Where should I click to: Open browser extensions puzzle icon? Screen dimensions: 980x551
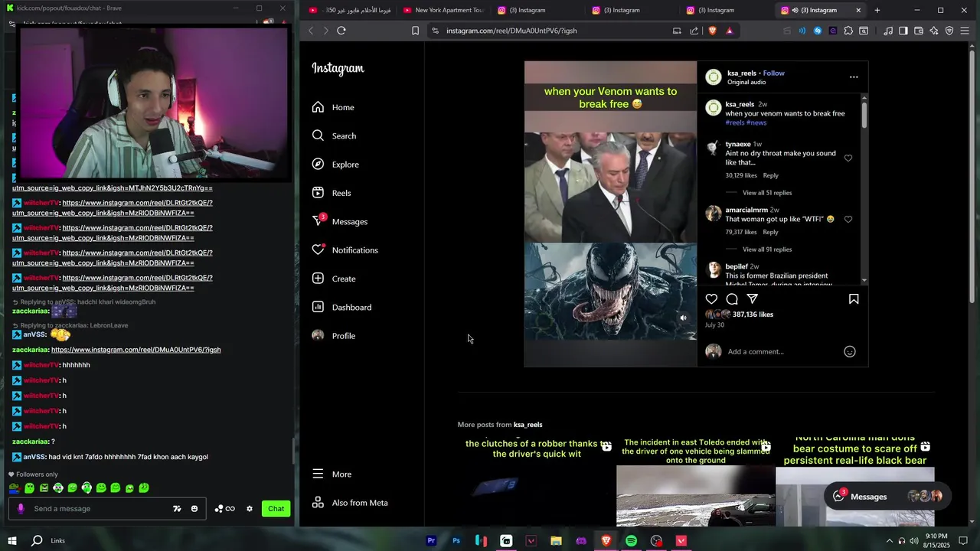pyautogui.click(x=848, y=31)
